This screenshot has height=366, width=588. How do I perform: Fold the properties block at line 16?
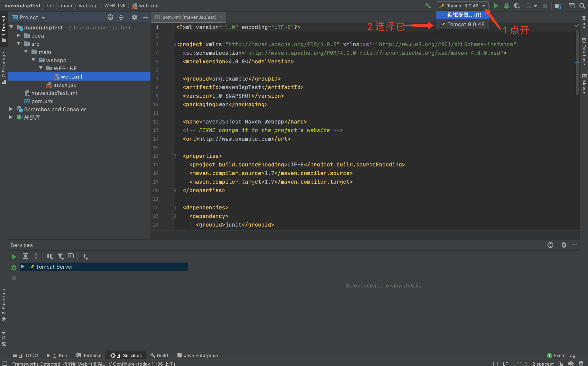tap(174, 156)
